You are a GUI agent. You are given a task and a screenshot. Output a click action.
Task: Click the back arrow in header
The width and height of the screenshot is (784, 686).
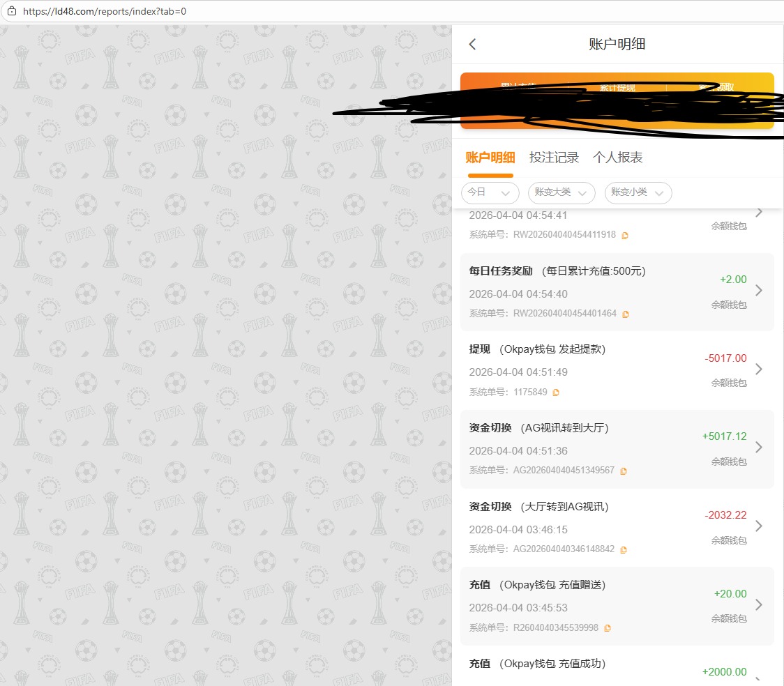(x=473, y=45)
